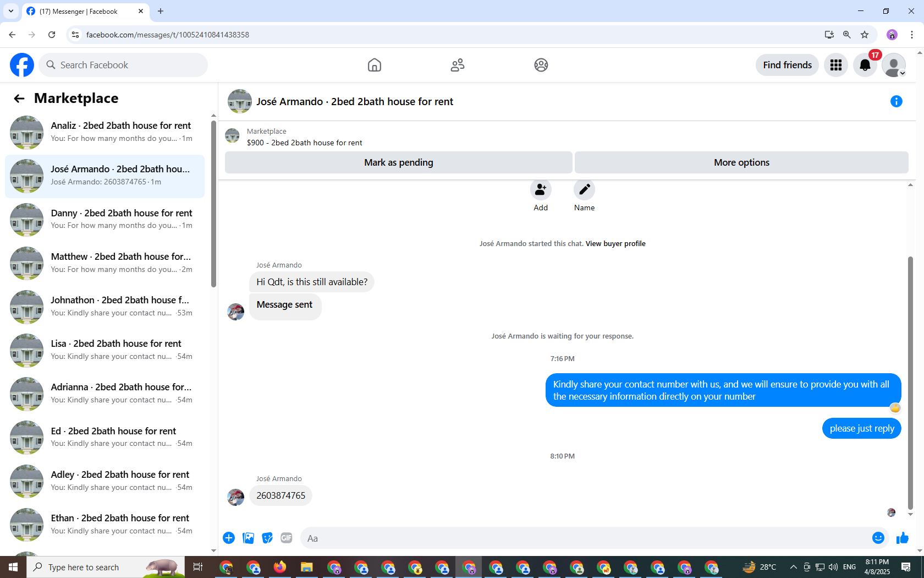Click the Name edit pencil icon
Image resolution: width=924 pixels, height=578 pixels.
[584, 190]
